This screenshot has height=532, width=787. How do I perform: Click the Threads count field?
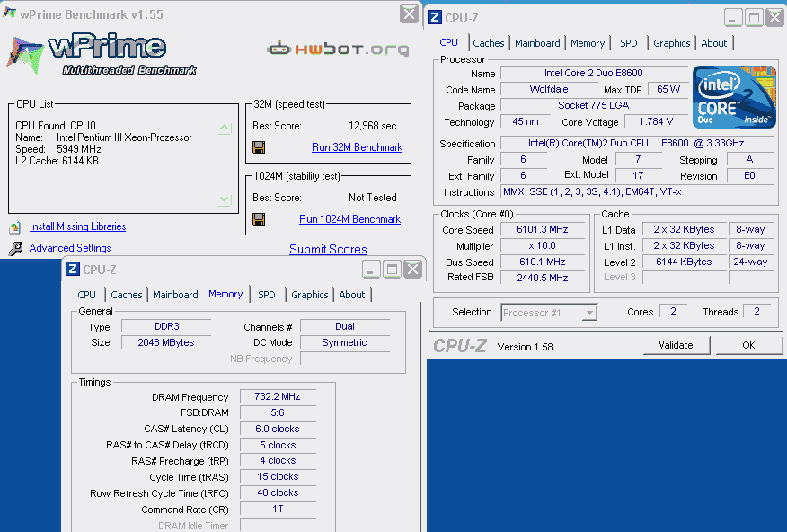[756, 312]
